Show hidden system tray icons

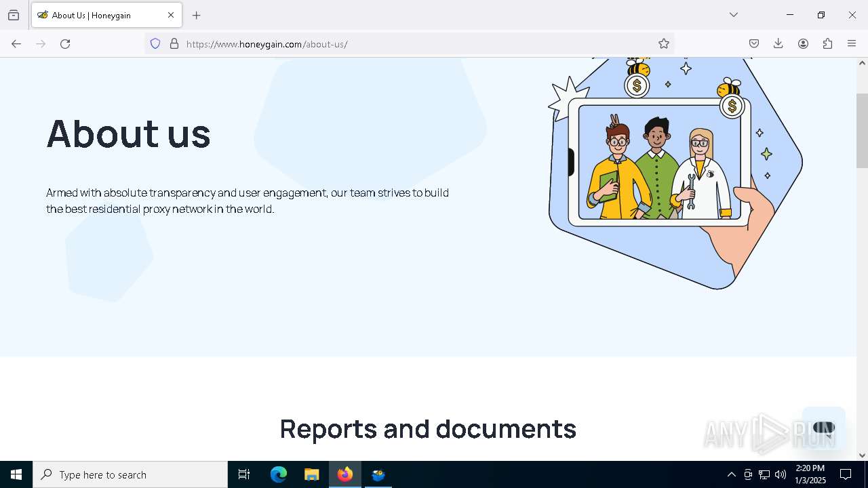[731, 474]
